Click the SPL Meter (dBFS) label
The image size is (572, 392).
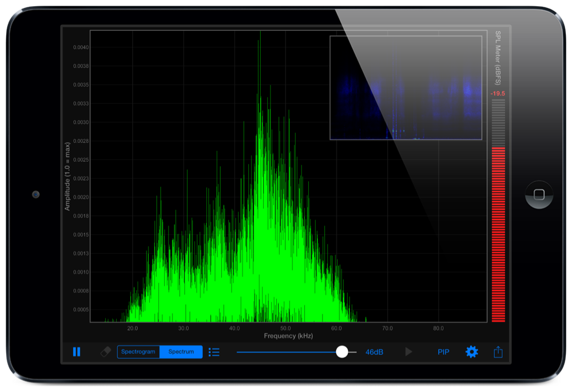tap(498, 57)
